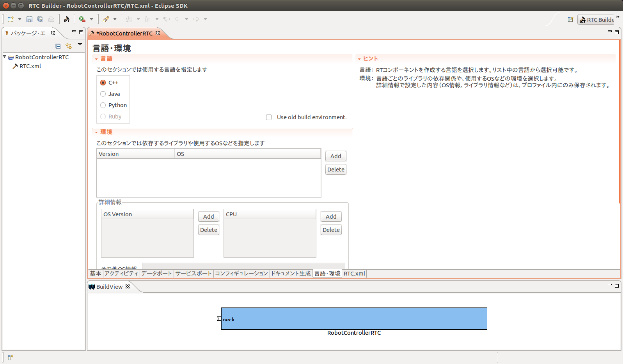Click the OS column header

pyautogui.click(x=248, y=154)
